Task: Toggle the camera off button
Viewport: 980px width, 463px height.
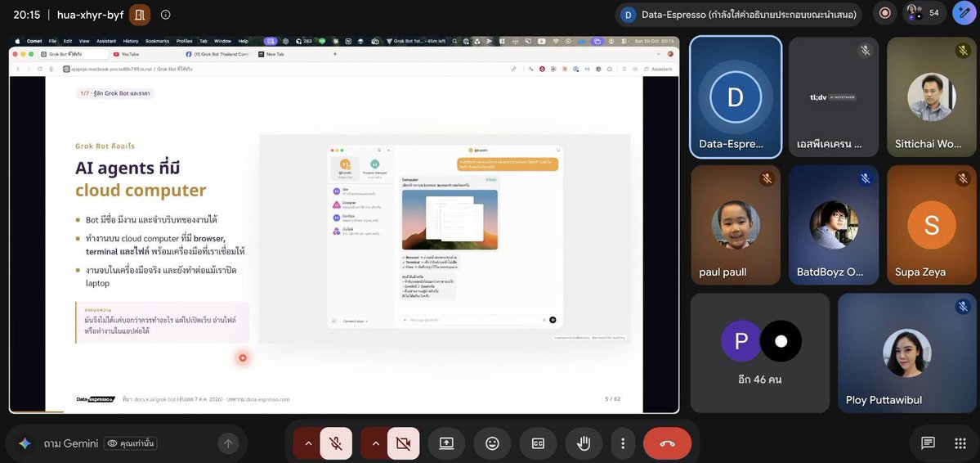Action: pos(403,443)
